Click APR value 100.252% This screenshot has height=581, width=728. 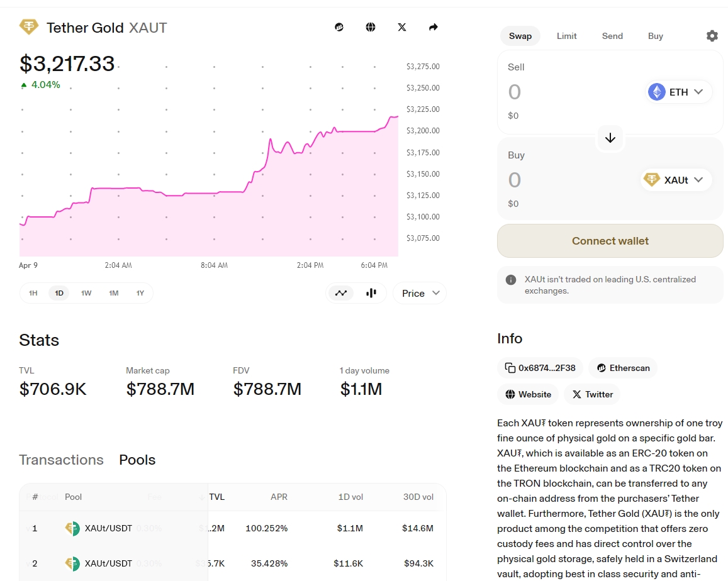pyautogui.click(x=267, y=528)
